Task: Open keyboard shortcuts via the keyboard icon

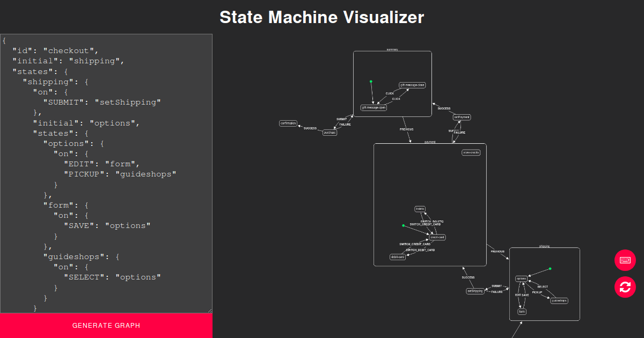Action: (625, 260)
